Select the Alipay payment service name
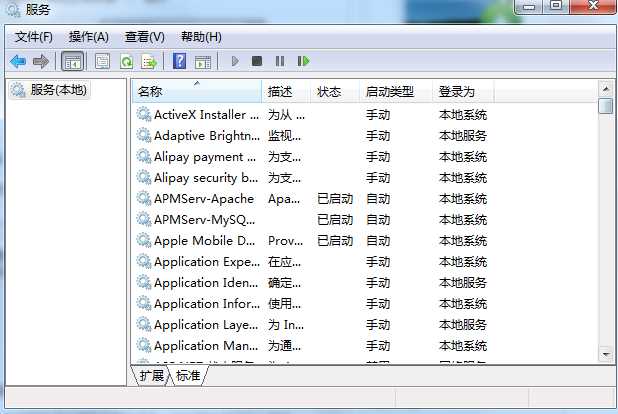Viewport: 618px width, 414px height. click(x=205, y=157)
